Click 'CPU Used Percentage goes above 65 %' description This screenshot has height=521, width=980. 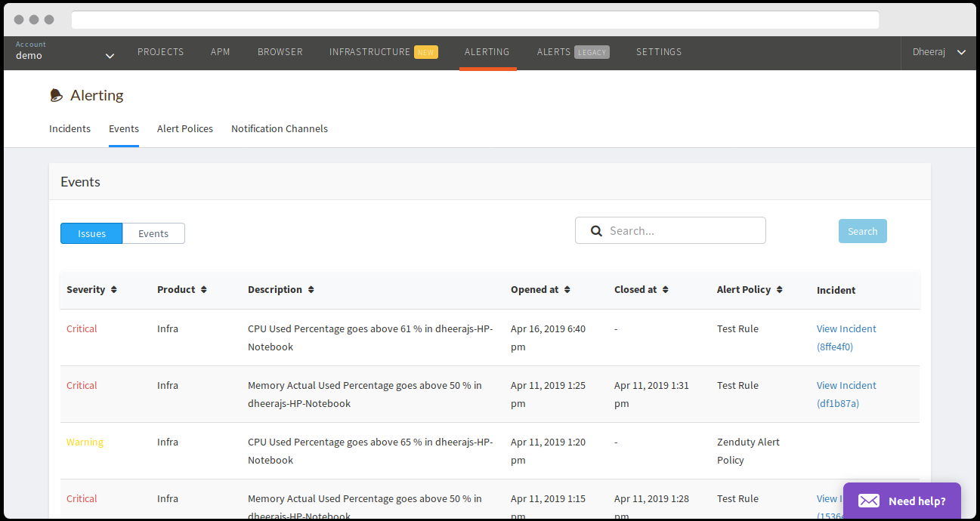coord(370,452)
